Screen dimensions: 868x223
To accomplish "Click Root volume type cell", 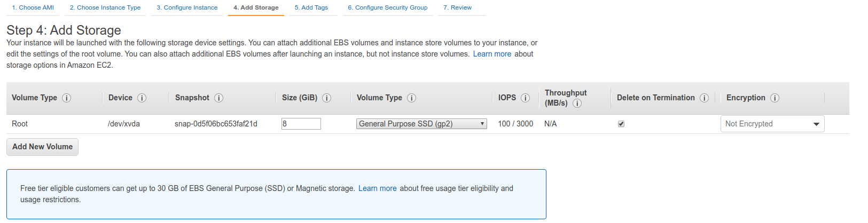I will coord(20,124).
